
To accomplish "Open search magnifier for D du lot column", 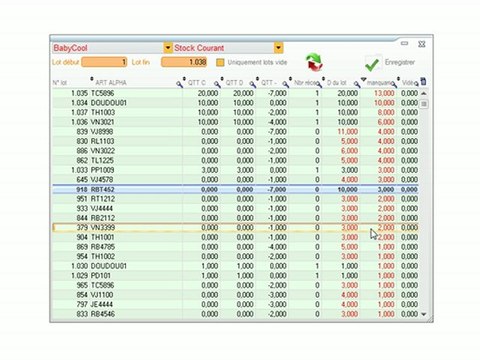I will tap(357, 84).
